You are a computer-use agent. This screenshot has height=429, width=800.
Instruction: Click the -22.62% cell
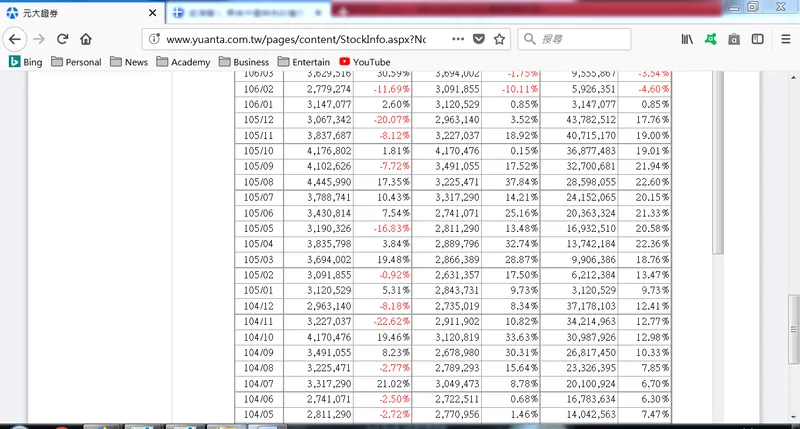coord(391,321)
